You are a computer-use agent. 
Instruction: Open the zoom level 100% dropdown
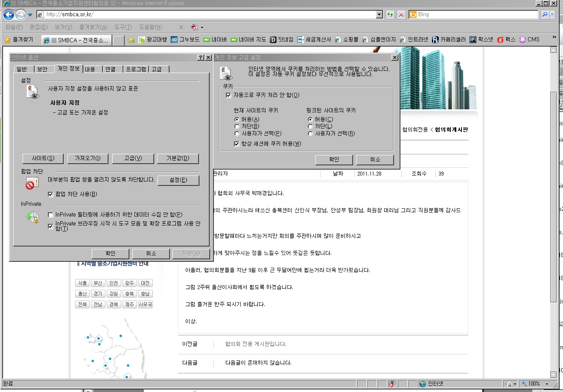pos(546,383)
